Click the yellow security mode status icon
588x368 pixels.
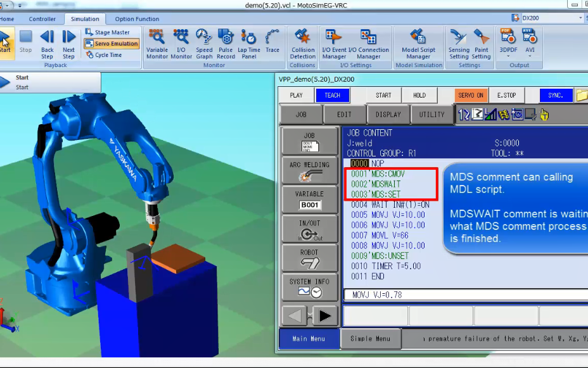tap(504, 114)
